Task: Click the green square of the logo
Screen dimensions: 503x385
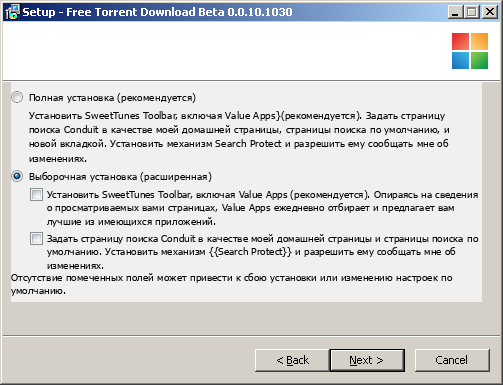Action: point(479,60)
